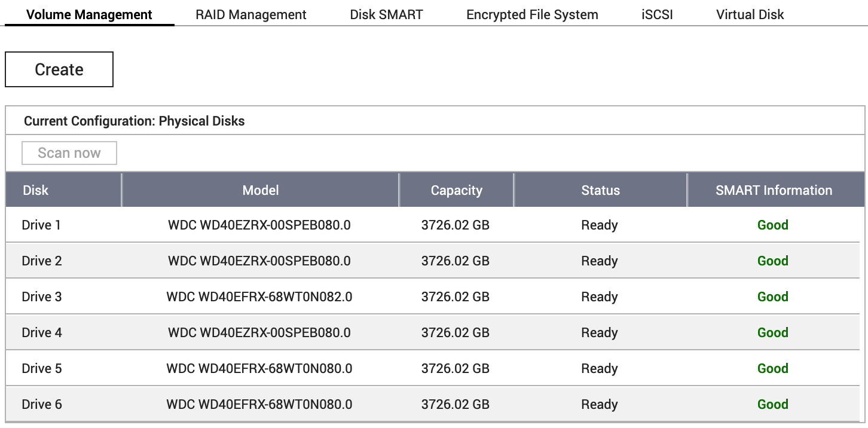Screen dimensions: 868x428
Task: Click Drive 6 Good SMART status
Action: 773,405
